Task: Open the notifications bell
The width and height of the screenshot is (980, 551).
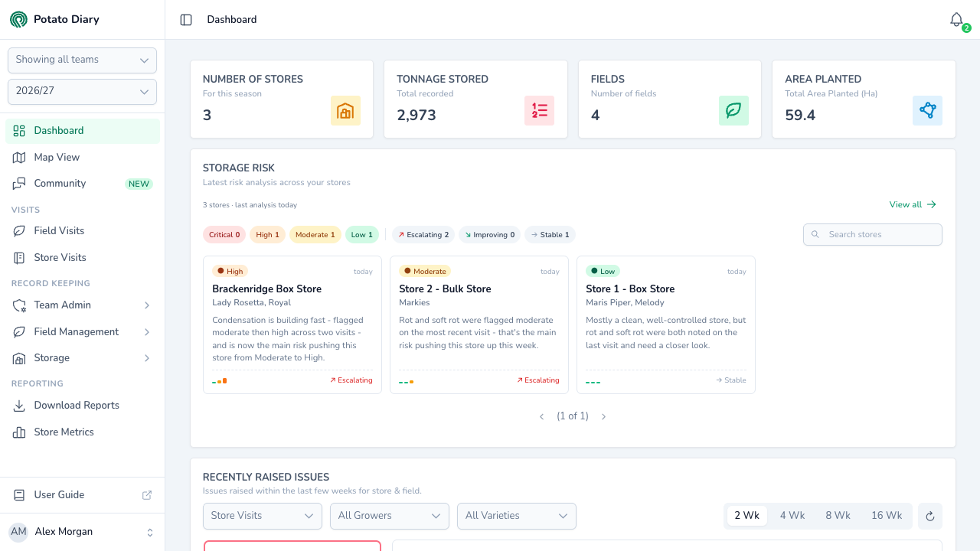Action: [x=956, y=20]
